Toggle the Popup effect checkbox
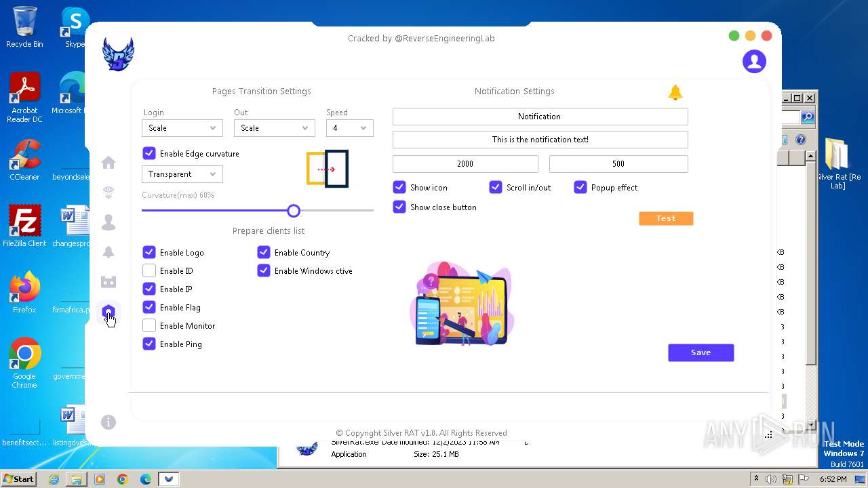 click(580, 187)
